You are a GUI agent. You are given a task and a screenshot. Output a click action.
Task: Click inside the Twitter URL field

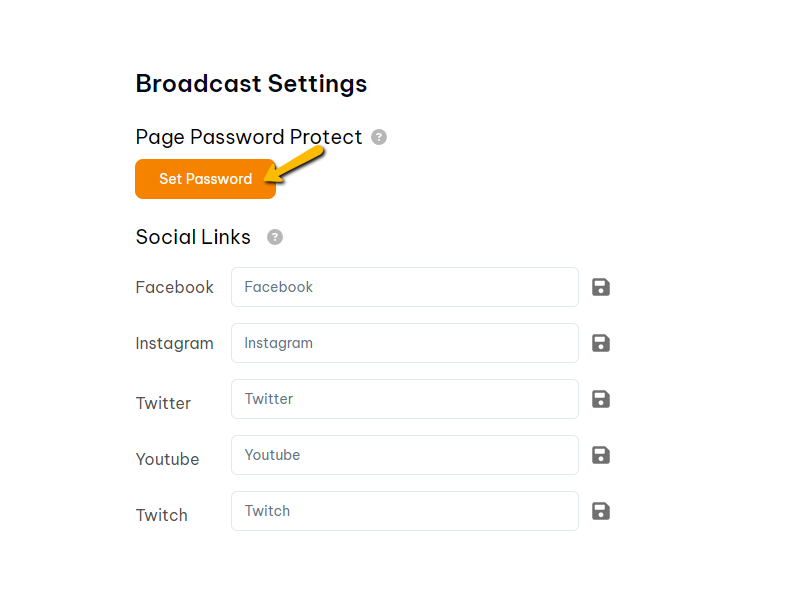pyautogui.click(x=404, y=399)
